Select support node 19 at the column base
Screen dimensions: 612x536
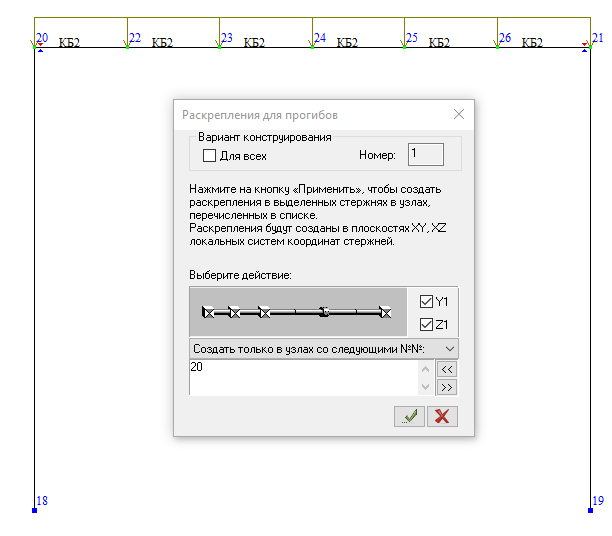coord(590,510)
